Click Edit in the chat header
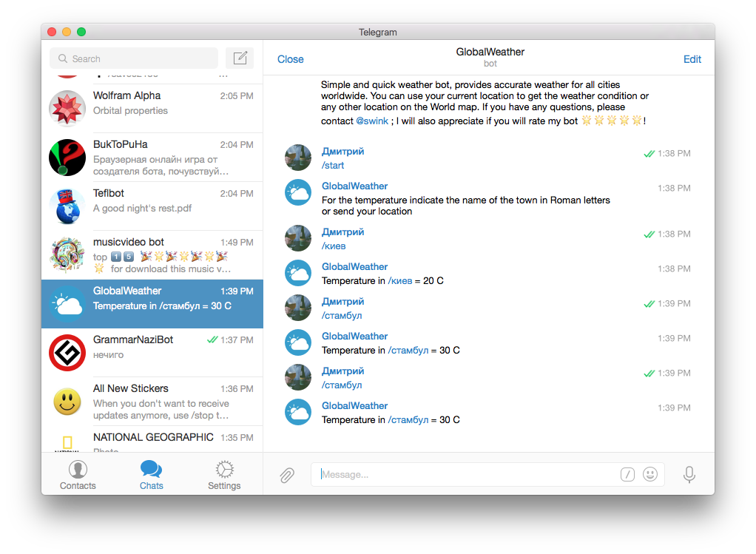 (x=692, y=59)
